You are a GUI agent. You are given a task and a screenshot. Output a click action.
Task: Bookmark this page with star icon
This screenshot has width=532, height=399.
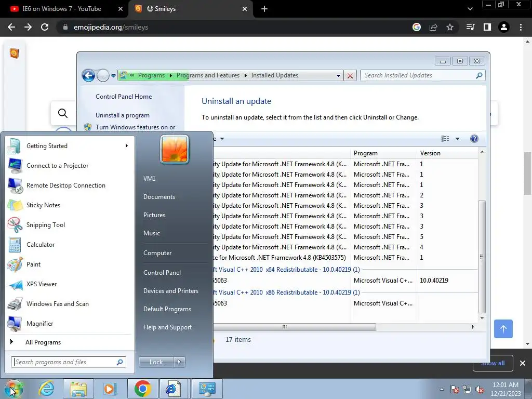[x=450, y=27]
